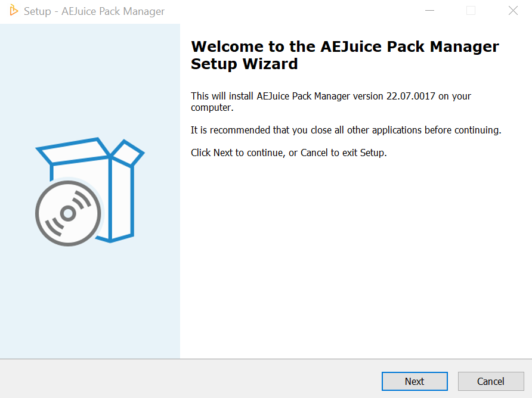Click the center hole of the disc graphic
This screenshot has width=532, height=398.
[x=67, y=213]
